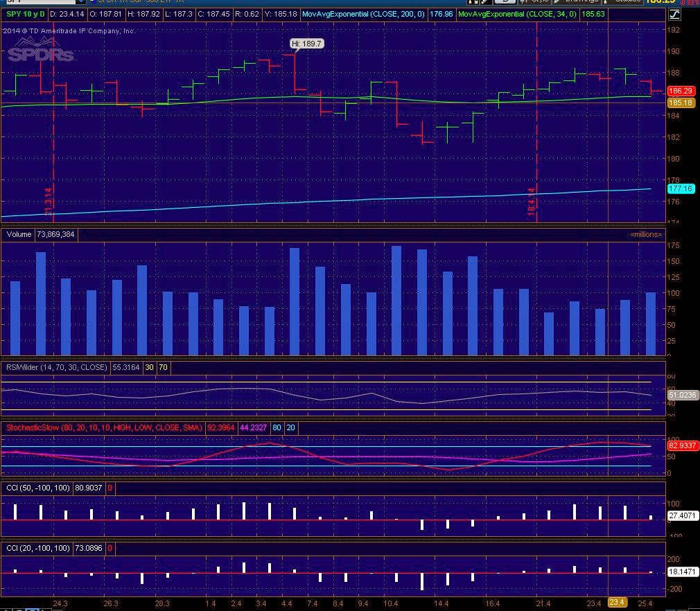Viewport: 700px width, 611px height.
Task: Click the CCI (20, -100, 100) study label
Action: (38, 548)
